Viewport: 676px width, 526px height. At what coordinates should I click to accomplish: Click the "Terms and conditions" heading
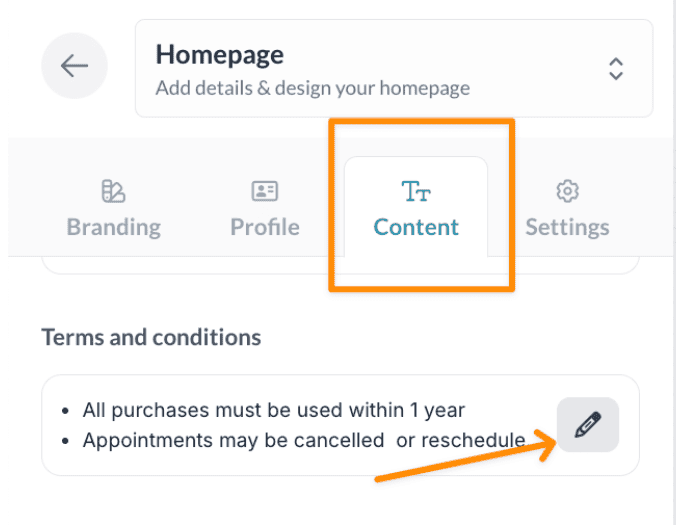click(151, 337)
